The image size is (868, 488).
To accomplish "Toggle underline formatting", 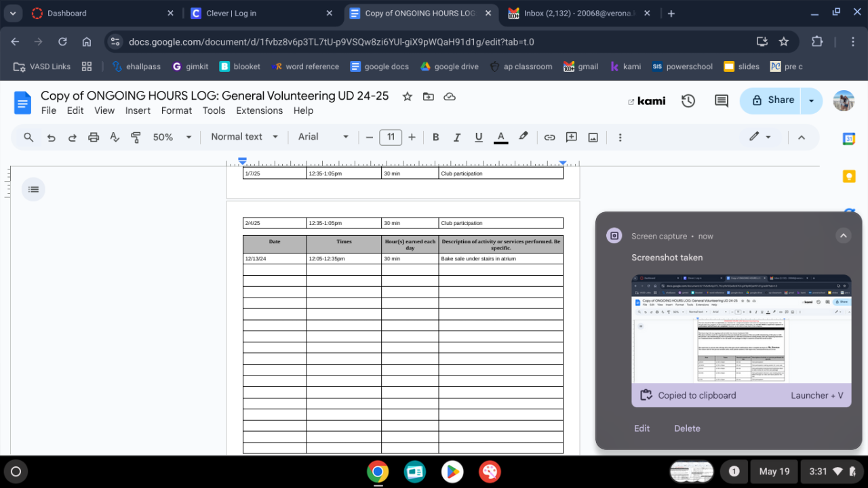I will pos(479,137).
